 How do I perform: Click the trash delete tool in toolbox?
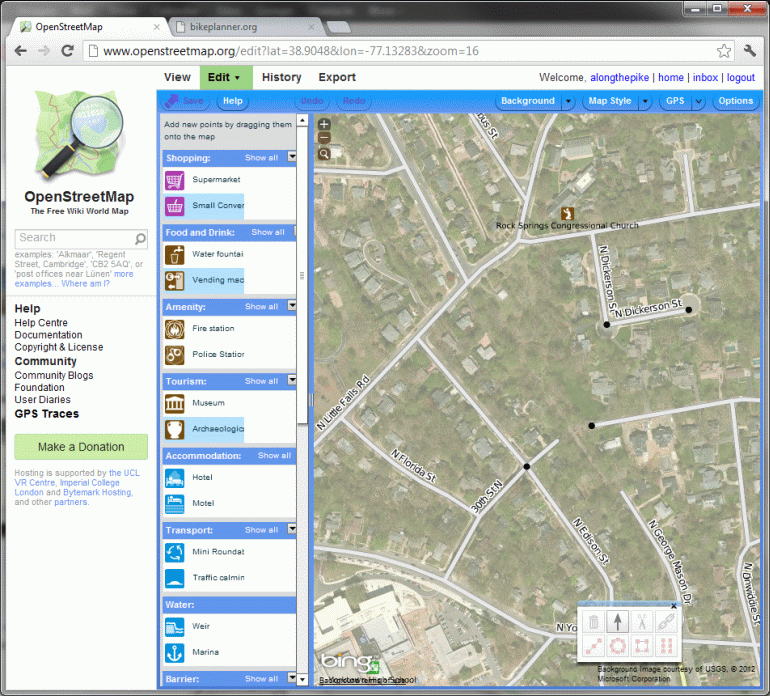pyautogui.click(x=593, y=622)
